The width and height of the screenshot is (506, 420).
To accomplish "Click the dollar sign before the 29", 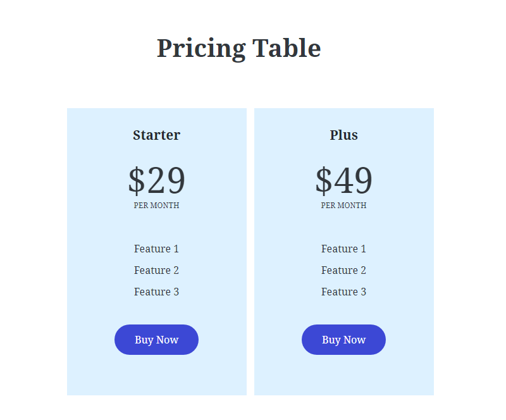I will [x=136, y=181].
